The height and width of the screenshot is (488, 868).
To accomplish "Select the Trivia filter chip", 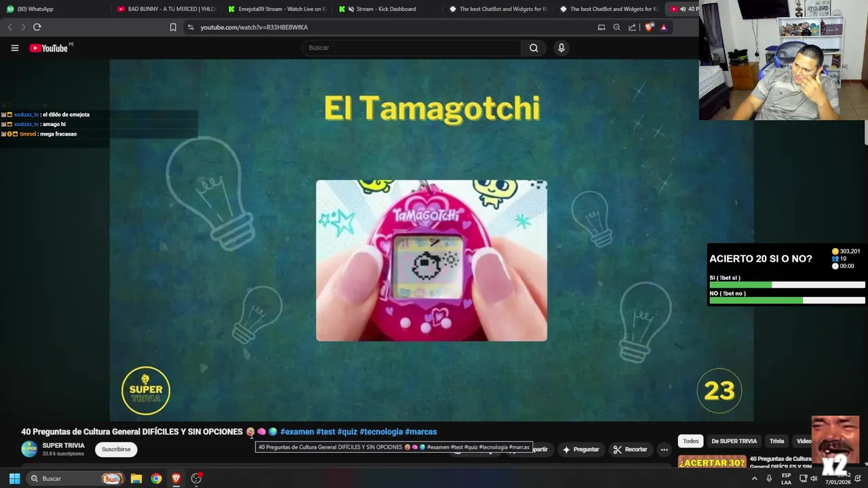I will point(776,441).
